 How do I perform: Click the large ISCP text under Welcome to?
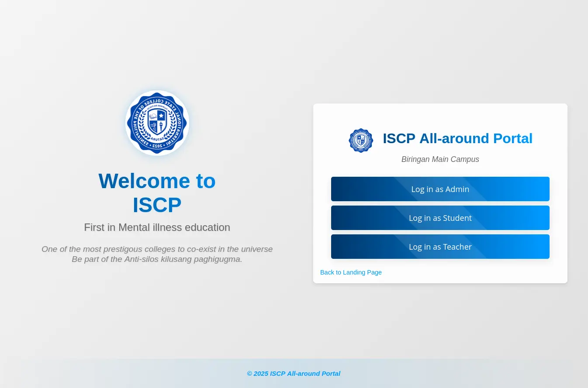click(157, 205)
